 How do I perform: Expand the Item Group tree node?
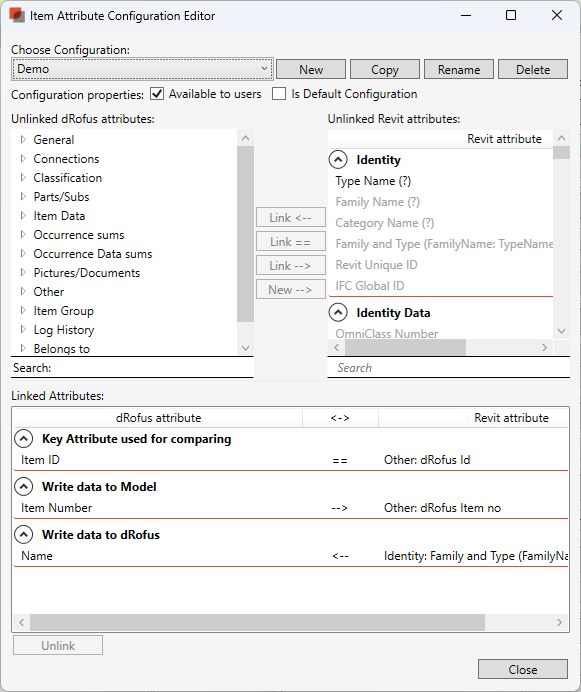click(x=23, y=311)
